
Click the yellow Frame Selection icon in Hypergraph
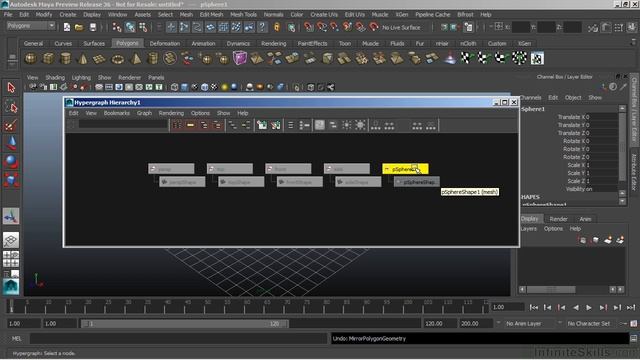[191, 125]
